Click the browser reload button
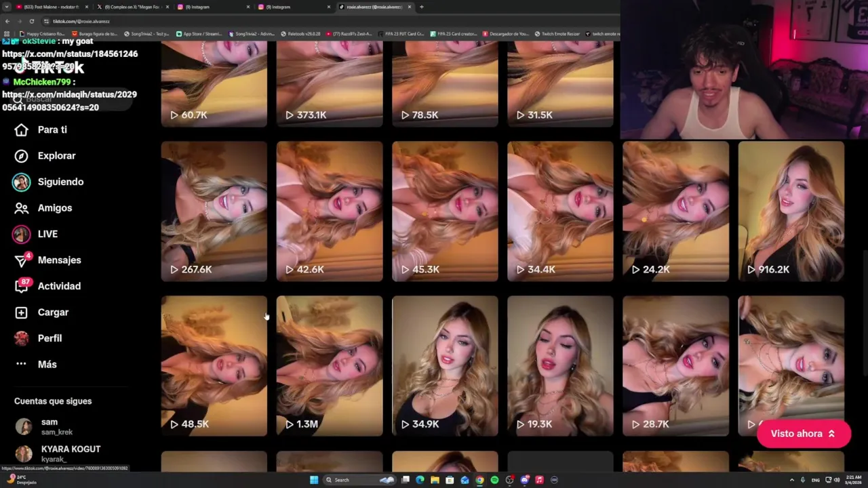 click(31, 21)
